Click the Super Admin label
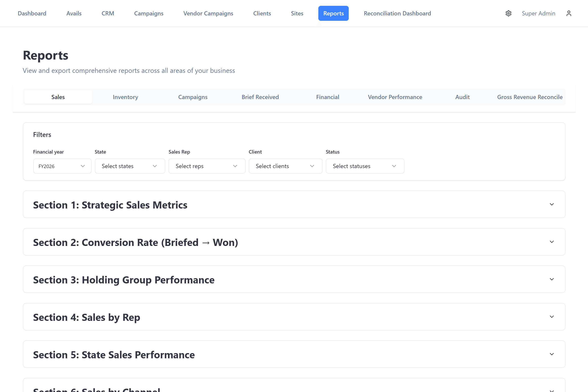 coord(538,13)
